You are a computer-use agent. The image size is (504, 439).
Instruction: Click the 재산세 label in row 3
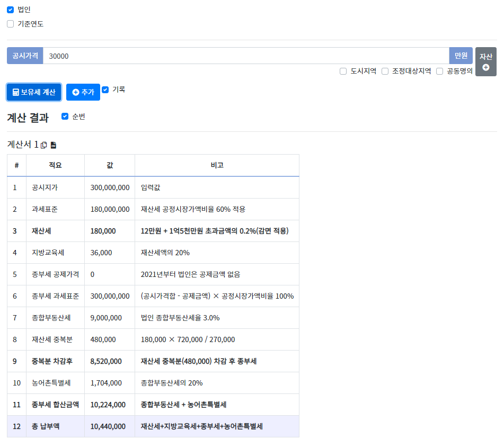click(41, 231)
